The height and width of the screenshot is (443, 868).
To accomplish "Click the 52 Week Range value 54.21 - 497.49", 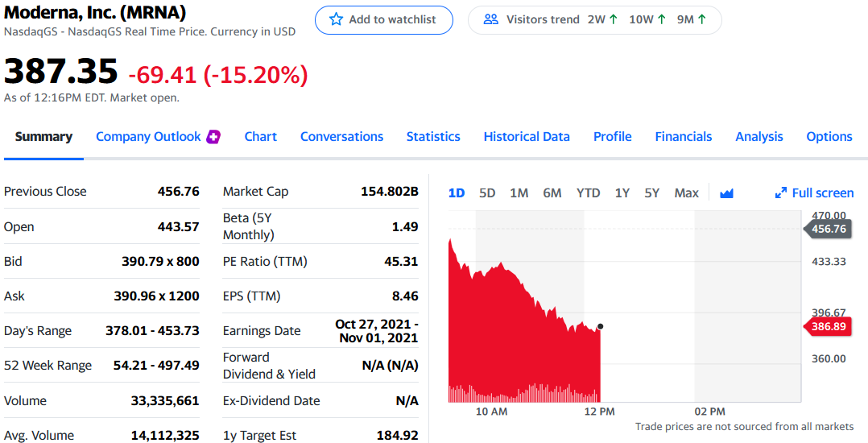I will coord(157,366).
